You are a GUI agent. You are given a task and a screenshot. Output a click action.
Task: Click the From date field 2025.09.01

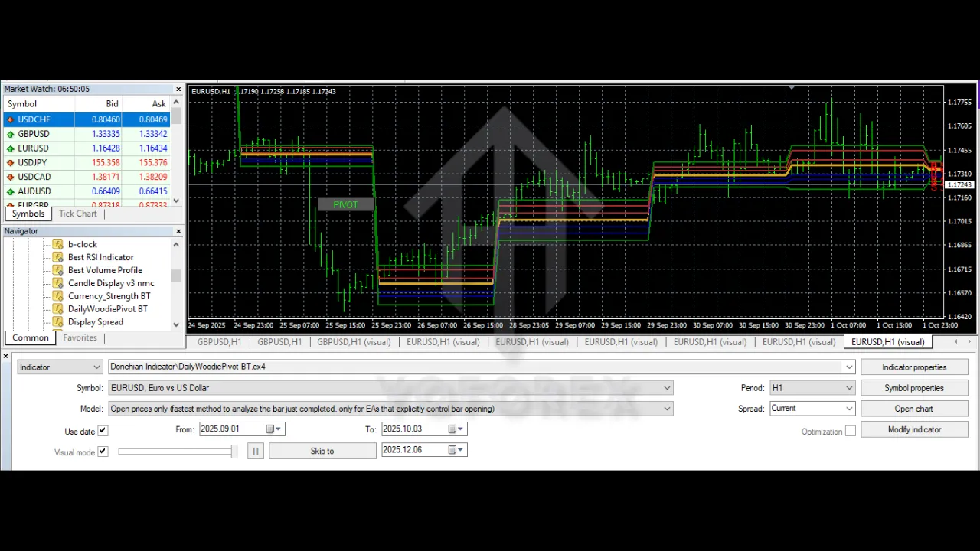tap(241, 429)
